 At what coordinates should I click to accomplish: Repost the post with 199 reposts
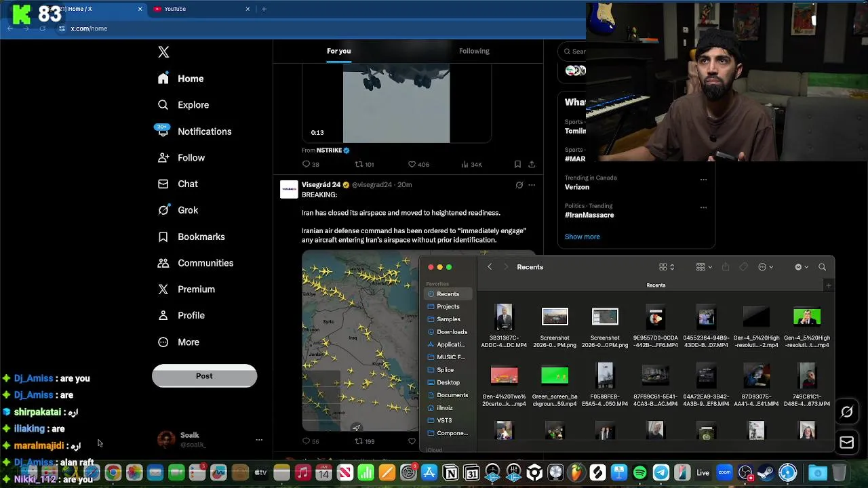pyautogui.click(x=364, y=441)
